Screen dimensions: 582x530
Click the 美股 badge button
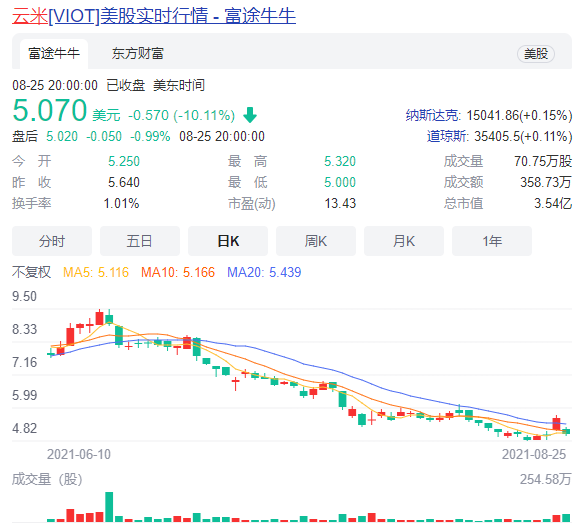pyautogui.click(x=536, y=54)
